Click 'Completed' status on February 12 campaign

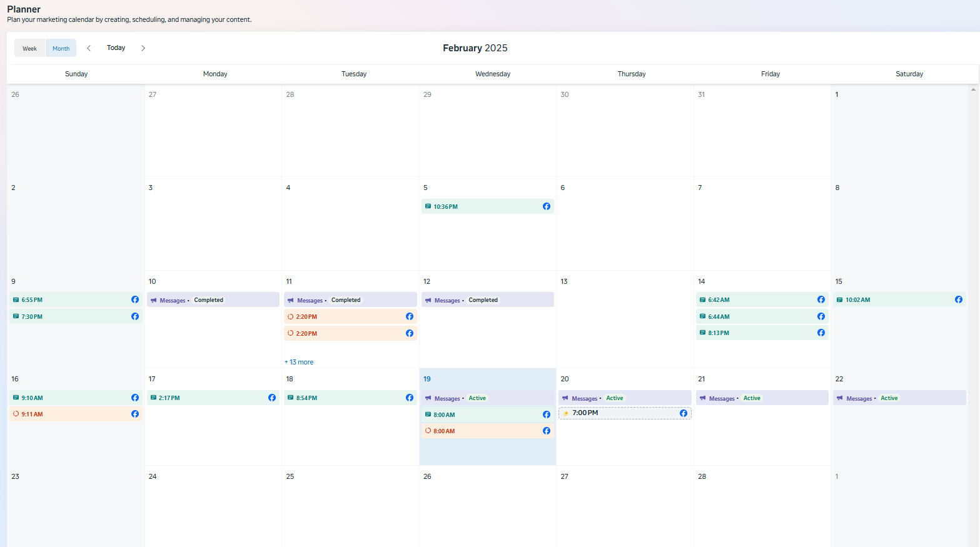483,300
